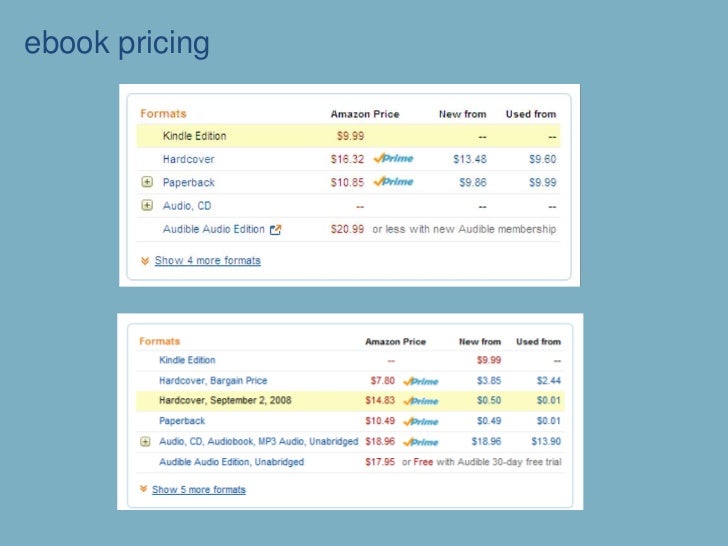This screenshot has height=546, width=728.
Task: Expand Audio, CD, Audiobook, MP3 Audio plus icon
Action: tap(145, 442)
